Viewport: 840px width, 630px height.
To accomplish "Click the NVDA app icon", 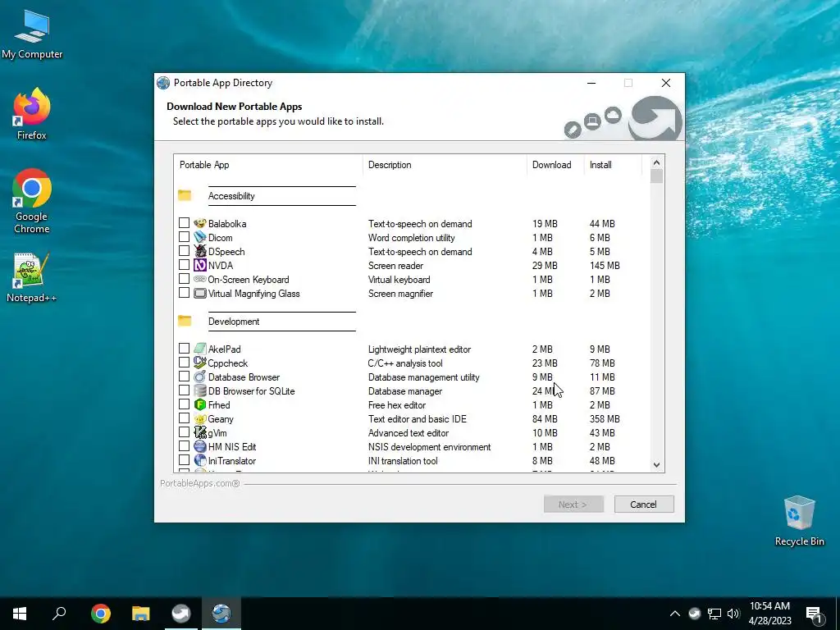I will tap(200, 265).
